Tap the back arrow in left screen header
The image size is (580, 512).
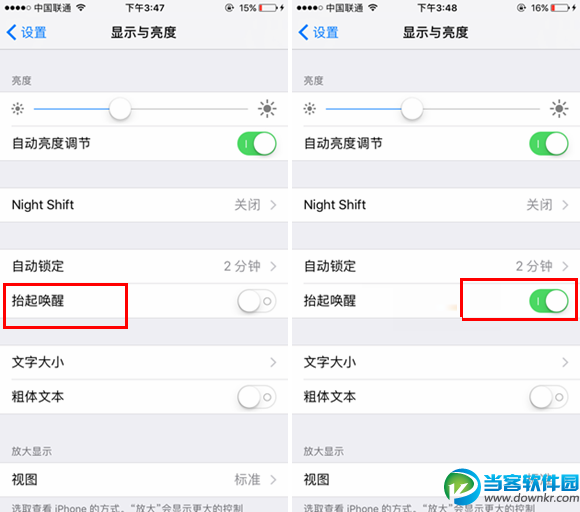pyautogui.click(x=11, y=32)
